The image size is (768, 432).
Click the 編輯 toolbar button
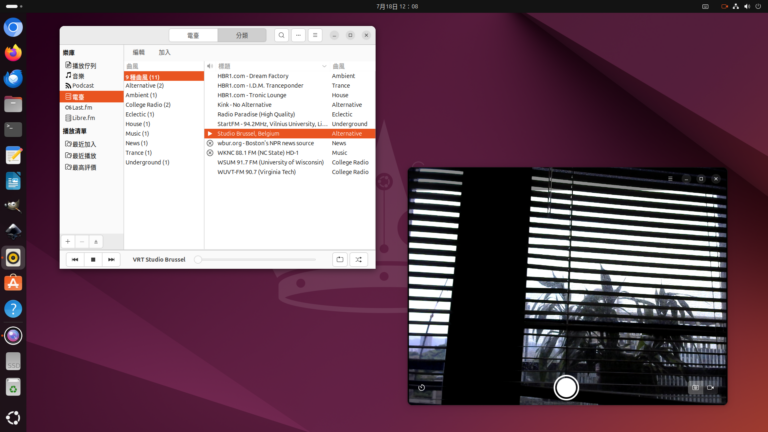(x=139, y=52)
